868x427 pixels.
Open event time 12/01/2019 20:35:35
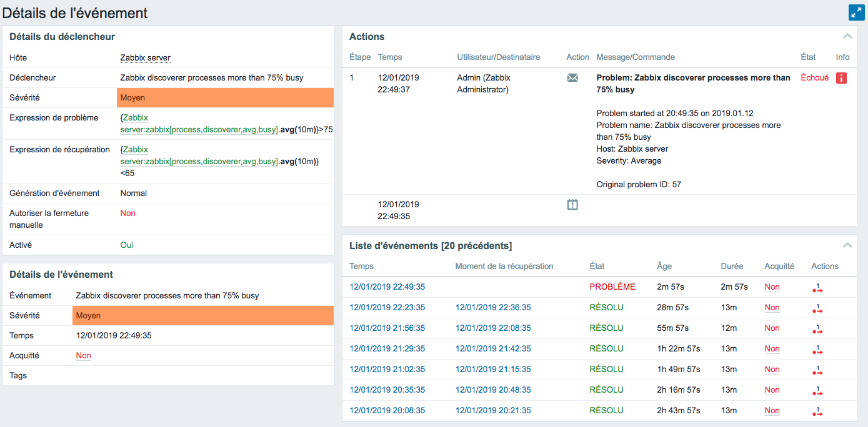[x=387, y=390]
